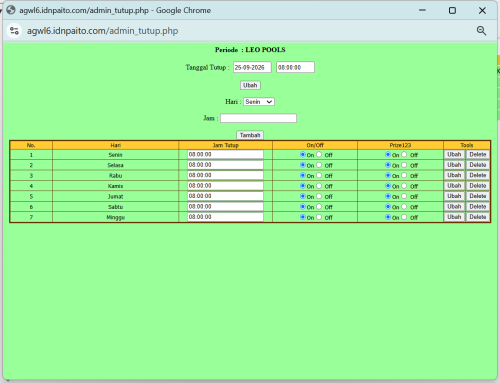Click the Delete button in Kamis row
The height and width of the screenshot is (383, 500).
pyautogui.click(x=478, y=185)
